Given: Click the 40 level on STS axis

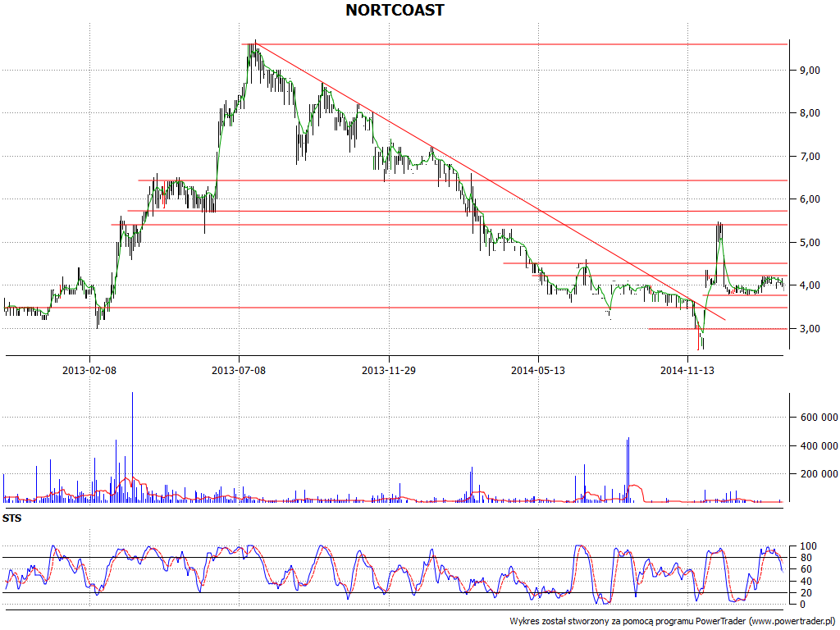Looking at the screenshot, I should [806, 582].
